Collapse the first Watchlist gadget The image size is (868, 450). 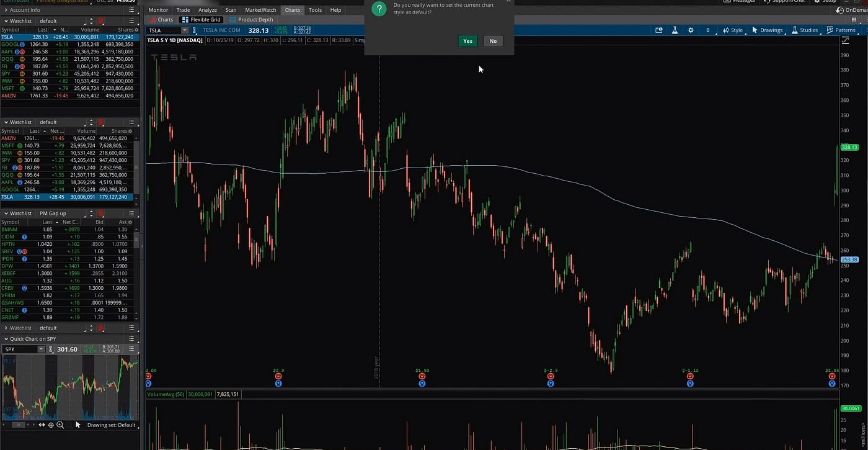pyautogui.click(x=6, y=21)
